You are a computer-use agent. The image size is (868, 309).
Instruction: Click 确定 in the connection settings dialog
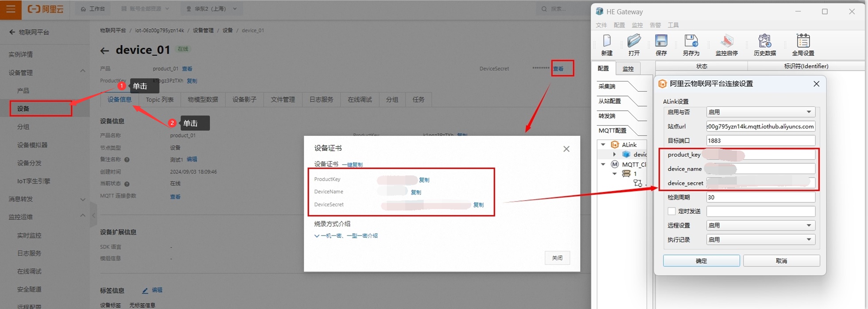point(701,261)
